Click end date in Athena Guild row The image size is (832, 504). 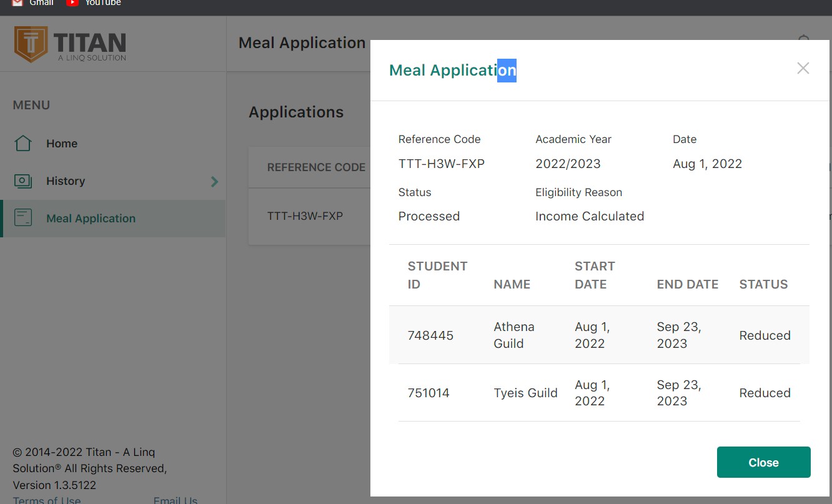[679, 335]
